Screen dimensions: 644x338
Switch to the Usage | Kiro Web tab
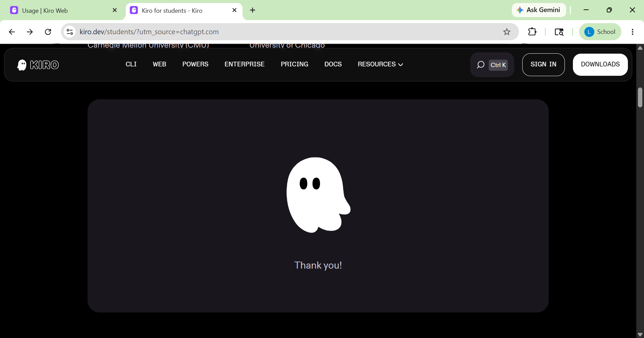click(x=64, y=10)
